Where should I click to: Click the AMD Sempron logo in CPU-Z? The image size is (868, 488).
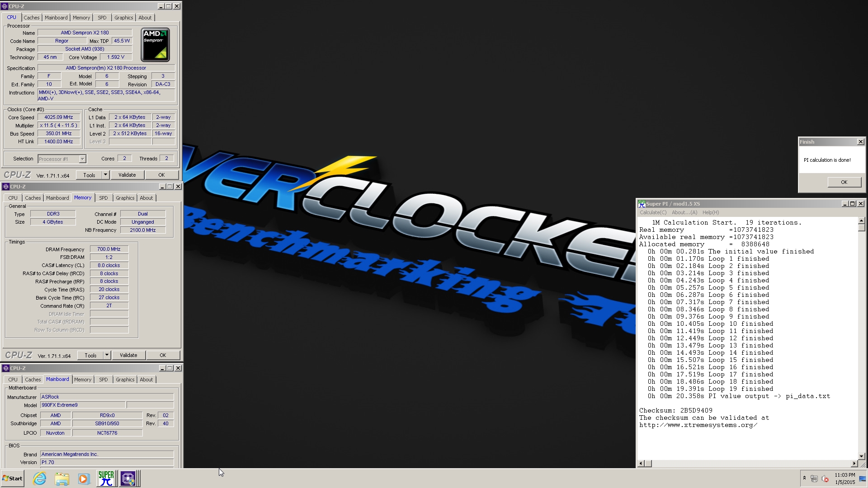155,45
